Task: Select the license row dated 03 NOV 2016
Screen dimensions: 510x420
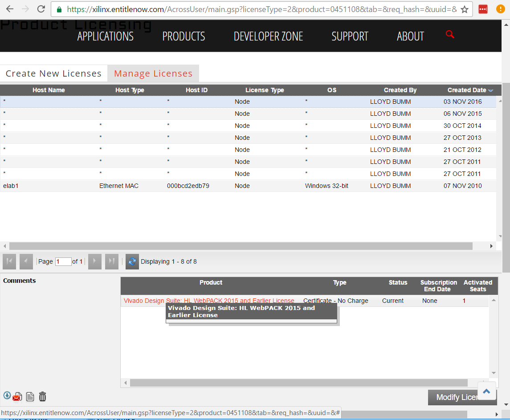Action: tap(248, 102)
